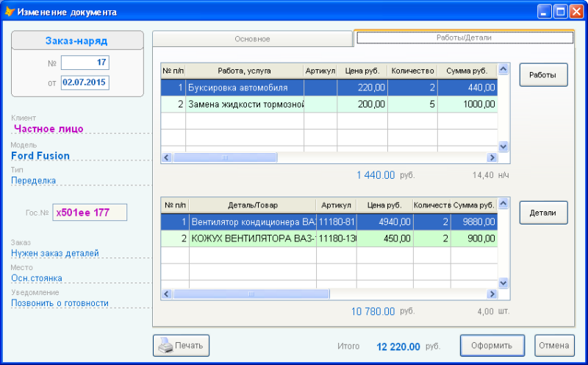Viewport: 588px width, 365px height.
Task: Switch to the Основное tab
Action: tap(252, 39)
